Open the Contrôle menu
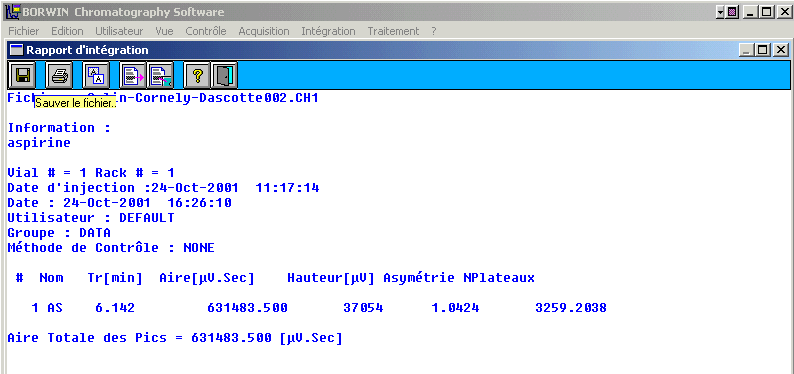The height and width of the screenshot is (374, 794). (x=206, y=31)
